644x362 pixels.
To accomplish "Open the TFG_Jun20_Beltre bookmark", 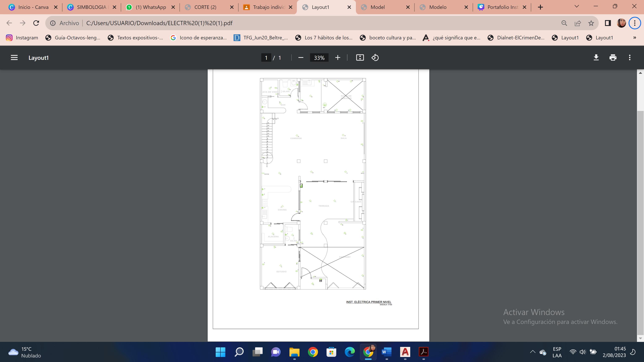I will 261,38.
